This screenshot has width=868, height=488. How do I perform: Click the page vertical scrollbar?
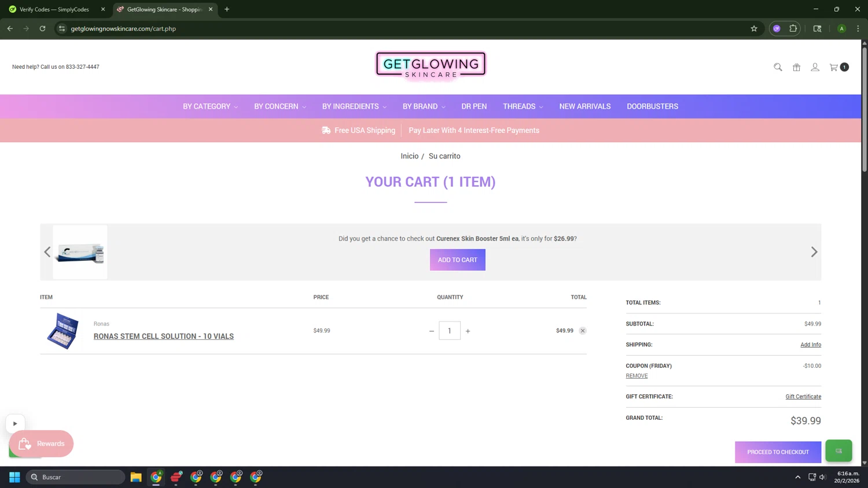click(865, 109)
